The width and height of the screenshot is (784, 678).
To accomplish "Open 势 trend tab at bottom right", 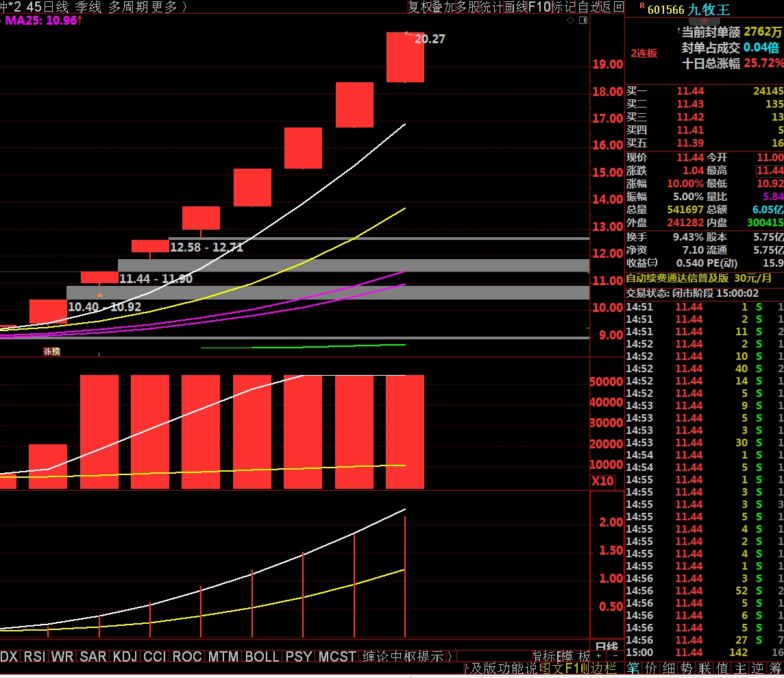I will click(687, 668).
